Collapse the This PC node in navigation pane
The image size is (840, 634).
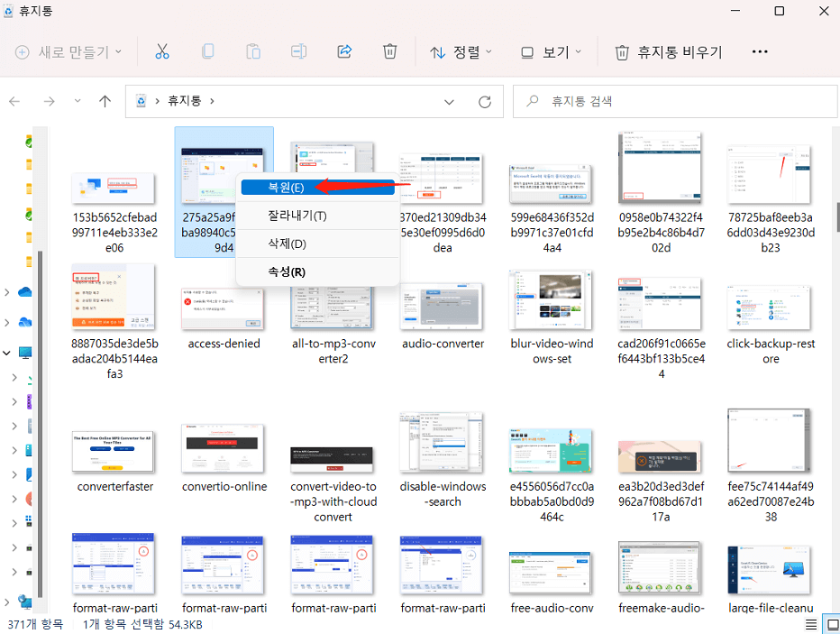point(6,353)
